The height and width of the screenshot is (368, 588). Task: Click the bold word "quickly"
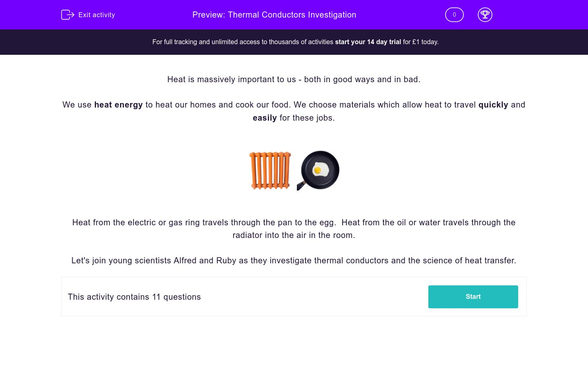coord(493,105)
